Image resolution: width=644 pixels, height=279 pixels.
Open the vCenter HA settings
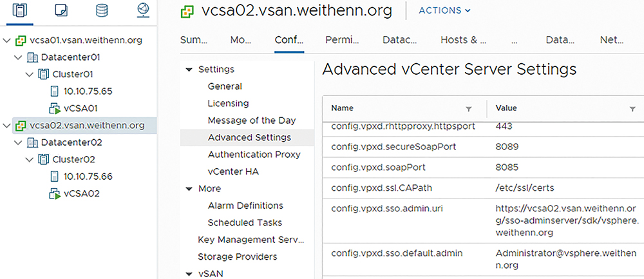click(x=233, y=172)
